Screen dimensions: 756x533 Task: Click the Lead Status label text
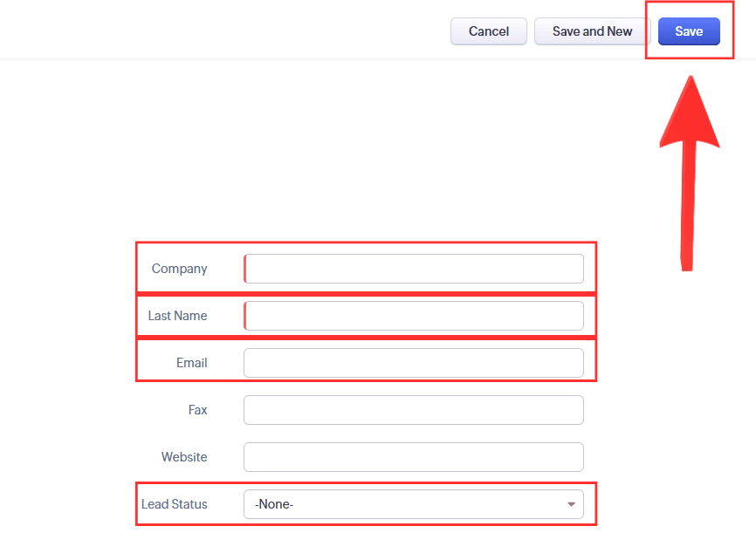(175, 504)
